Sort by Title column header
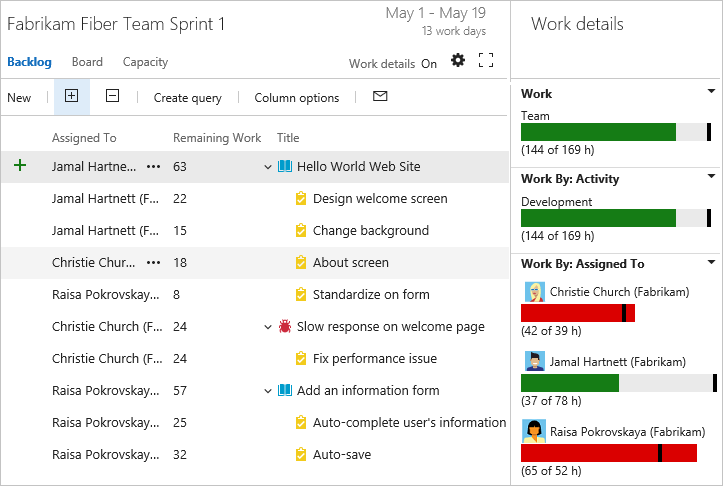The height and width of the screenshot is (486, 723). [x=288, y=138]
